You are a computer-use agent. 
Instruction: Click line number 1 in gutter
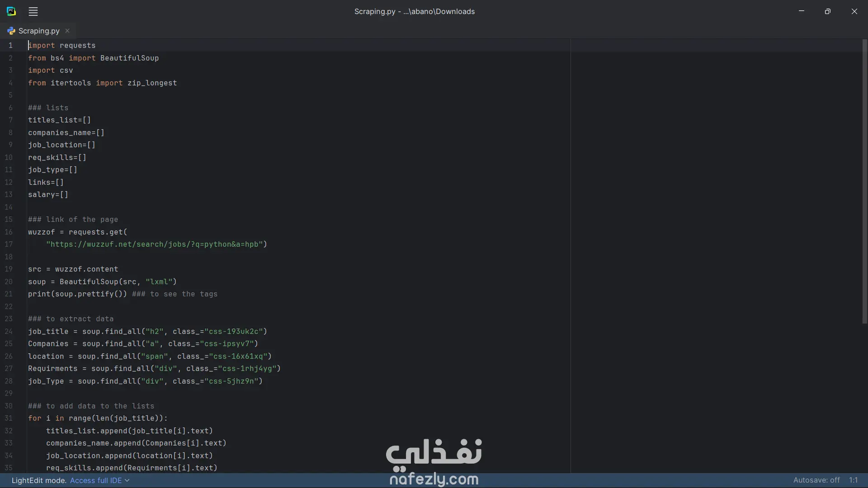[10, 45]
